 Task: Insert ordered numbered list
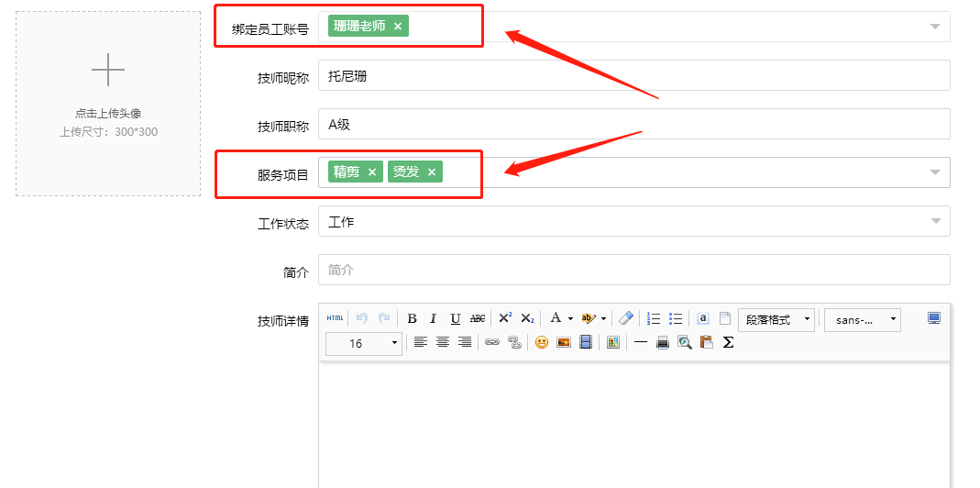[x=653, y=318]
